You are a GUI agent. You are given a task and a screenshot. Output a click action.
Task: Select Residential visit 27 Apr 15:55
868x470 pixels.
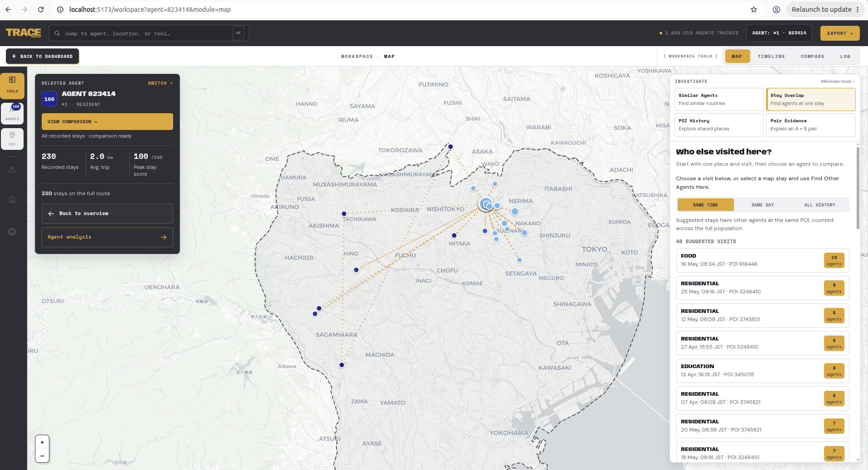coord(762,343)
